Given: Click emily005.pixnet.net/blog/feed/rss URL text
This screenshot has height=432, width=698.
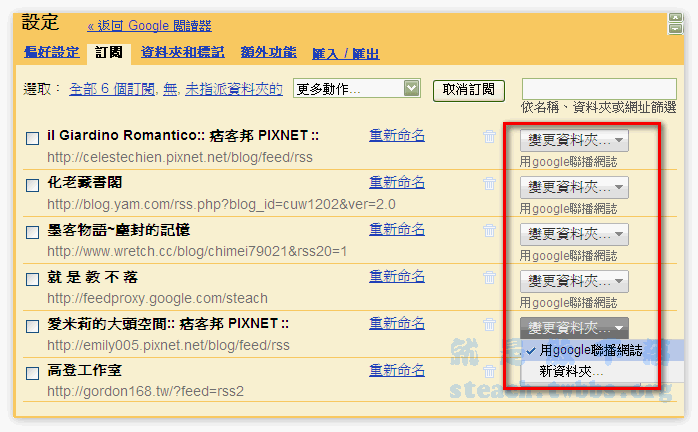Looking at the screenshot, I should pos(168,345).
